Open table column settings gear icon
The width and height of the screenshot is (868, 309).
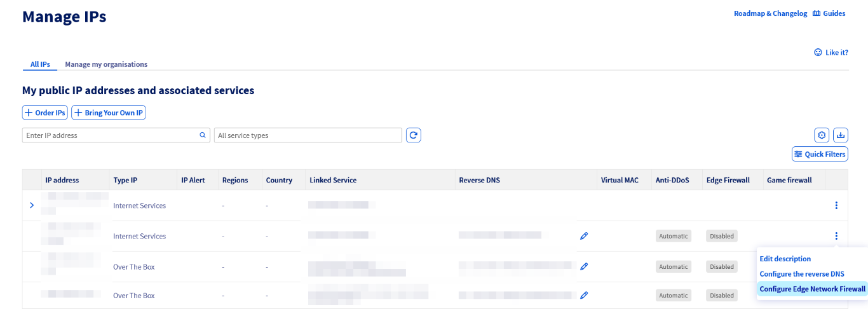(x=822, y=135)
